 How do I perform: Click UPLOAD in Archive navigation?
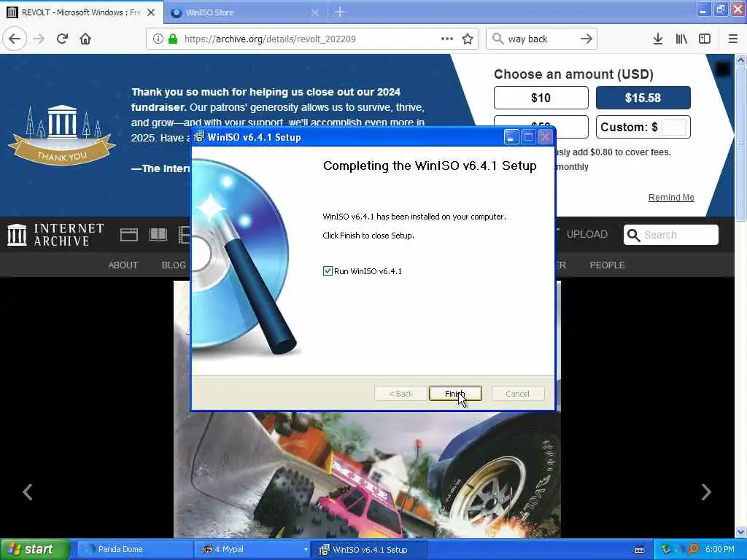[x=587, y=234]
